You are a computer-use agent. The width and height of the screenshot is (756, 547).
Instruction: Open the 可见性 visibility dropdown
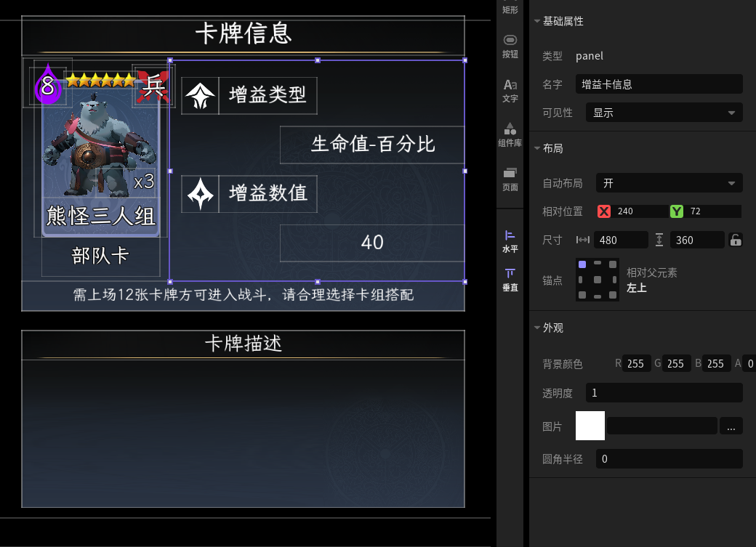(664, 113)
